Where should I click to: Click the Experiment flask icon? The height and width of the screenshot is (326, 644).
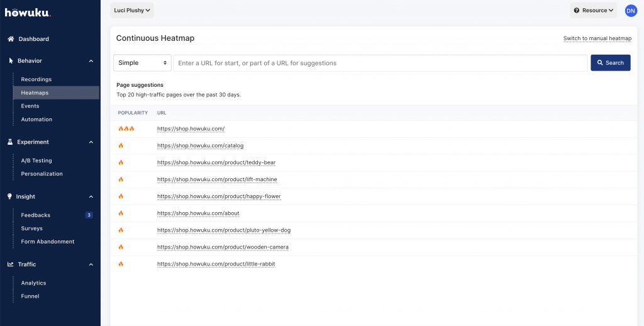[11, 142]
